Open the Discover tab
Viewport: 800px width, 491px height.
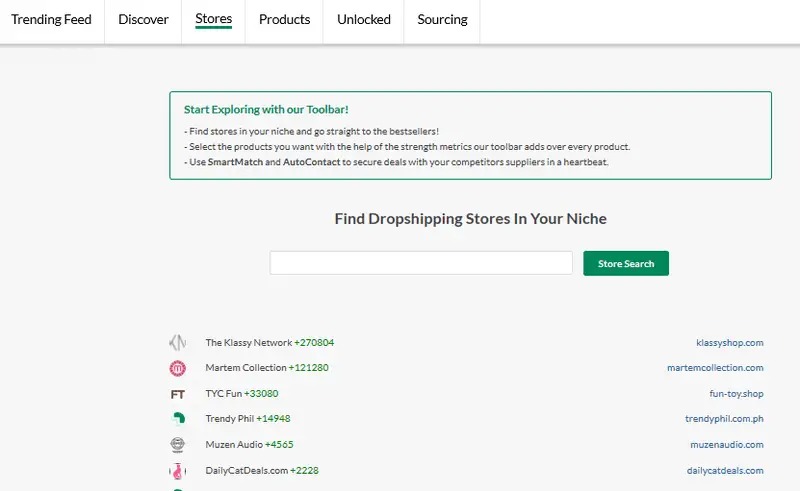(143, 20)
